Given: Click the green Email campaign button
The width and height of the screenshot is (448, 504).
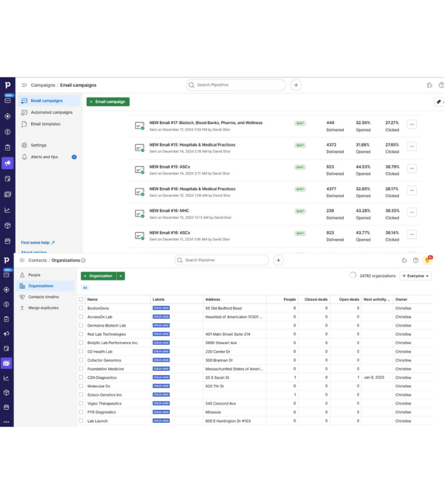Looking at the screenshot, I should pyautogui.click(x=108, y=102).
